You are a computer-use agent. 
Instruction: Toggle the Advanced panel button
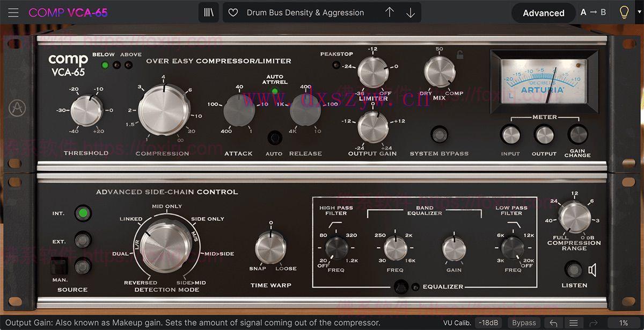[544, 13]
